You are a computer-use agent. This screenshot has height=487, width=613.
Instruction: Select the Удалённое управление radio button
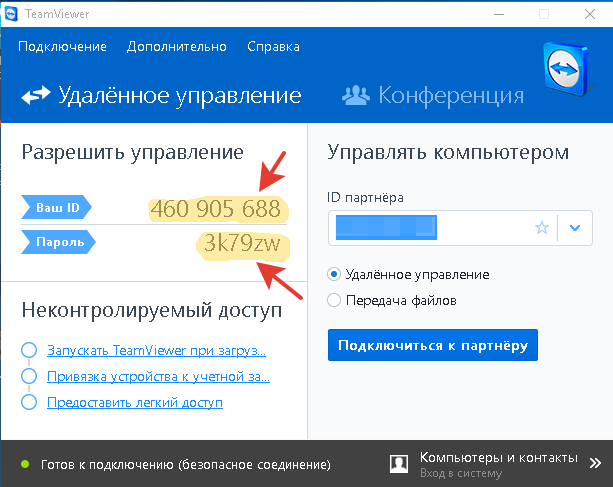pos(334,274)
